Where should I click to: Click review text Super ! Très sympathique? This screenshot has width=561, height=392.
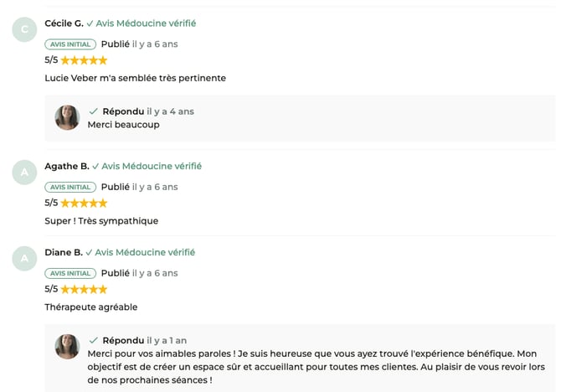[x=101, y=221]
